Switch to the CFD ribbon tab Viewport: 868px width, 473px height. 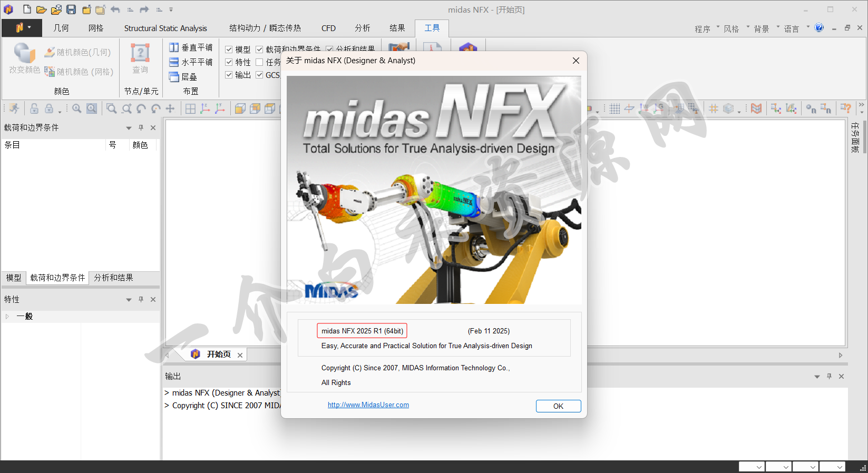tap(328, 28)
